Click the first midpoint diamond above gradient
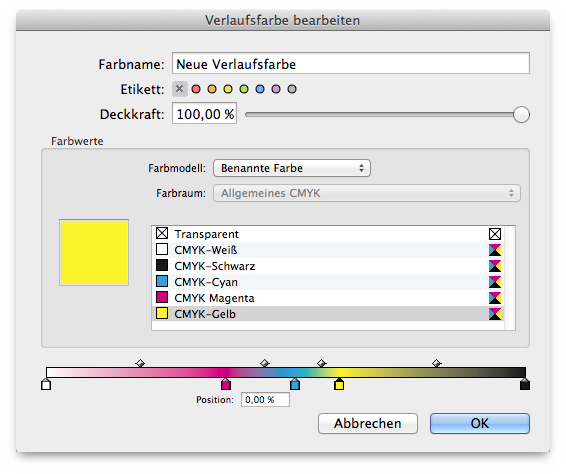Image resolution: width=566 pixels, height=474 pixels. (x=140, y=363)
